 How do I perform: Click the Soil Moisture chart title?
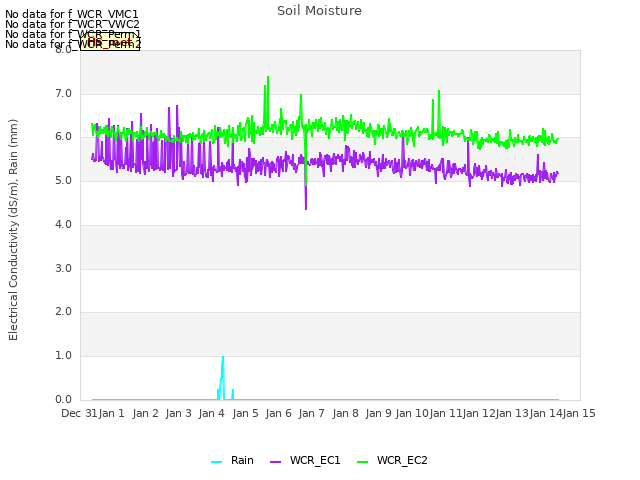pos(319,11)
